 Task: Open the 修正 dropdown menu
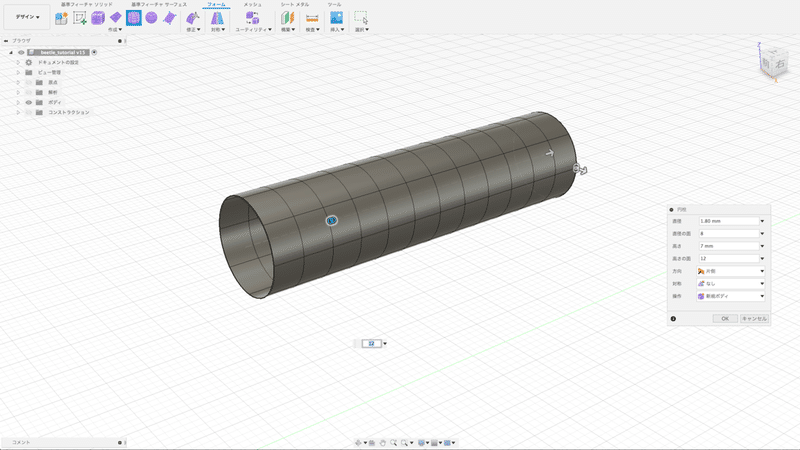(x=193, y=30)
